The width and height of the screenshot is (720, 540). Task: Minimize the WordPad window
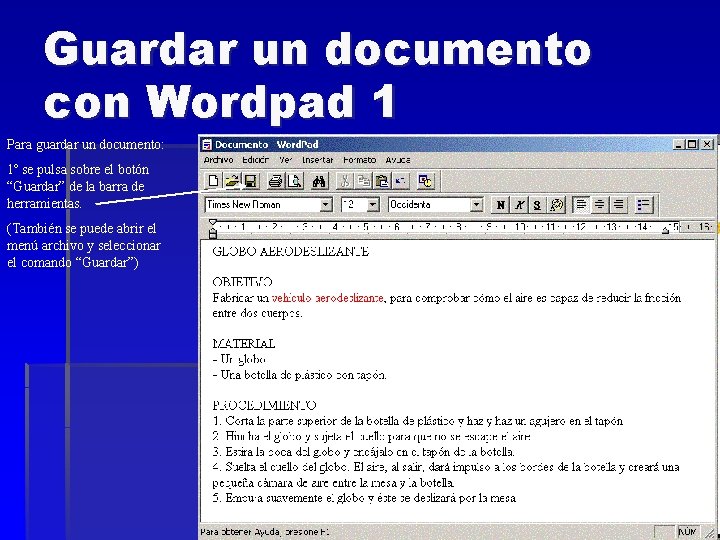(x=678, y=145)
